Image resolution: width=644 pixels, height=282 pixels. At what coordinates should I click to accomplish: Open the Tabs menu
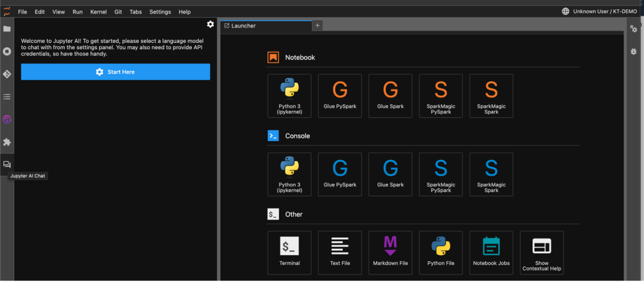(136, 12)
